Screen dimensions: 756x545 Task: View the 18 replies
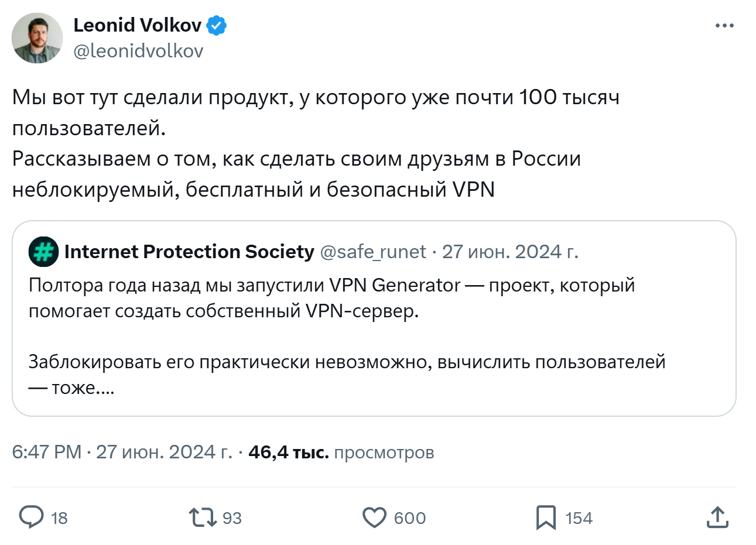coord(57,517)
